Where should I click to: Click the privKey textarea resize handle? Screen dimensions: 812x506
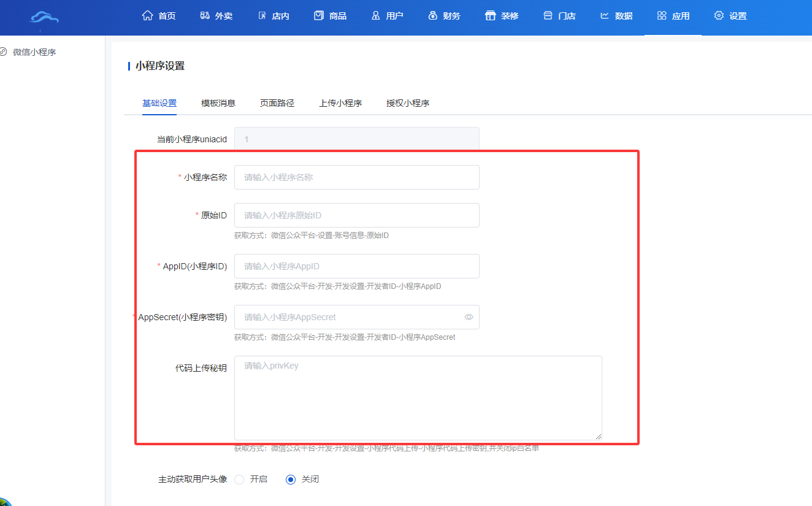click(598, 436)
